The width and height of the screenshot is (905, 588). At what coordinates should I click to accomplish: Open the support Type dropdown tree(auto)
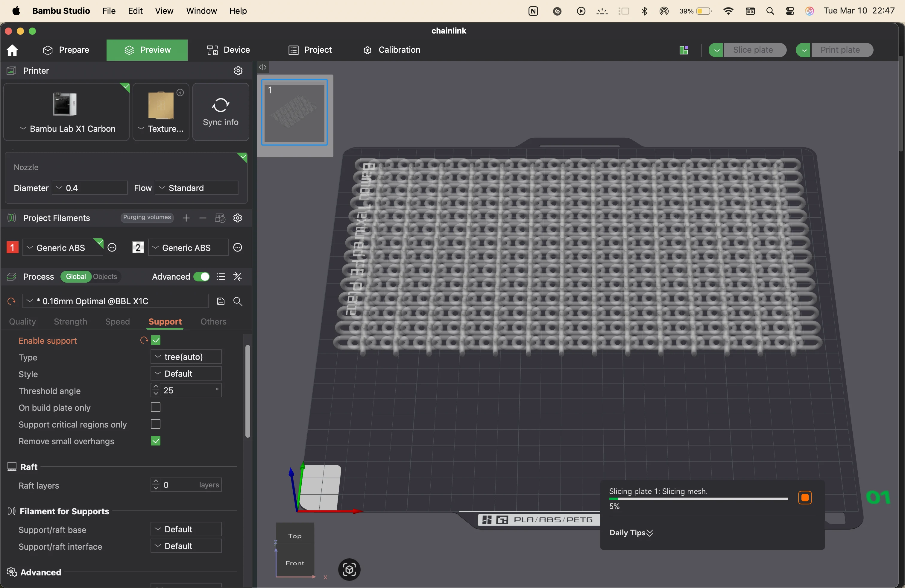(x=186, y=357)
